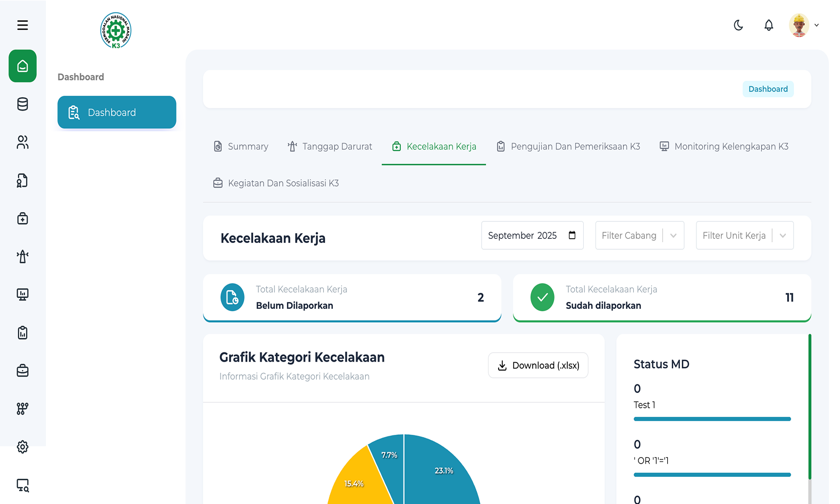
Task: Click the Download (.xlsx) button
Action: [x=538, y=366]
